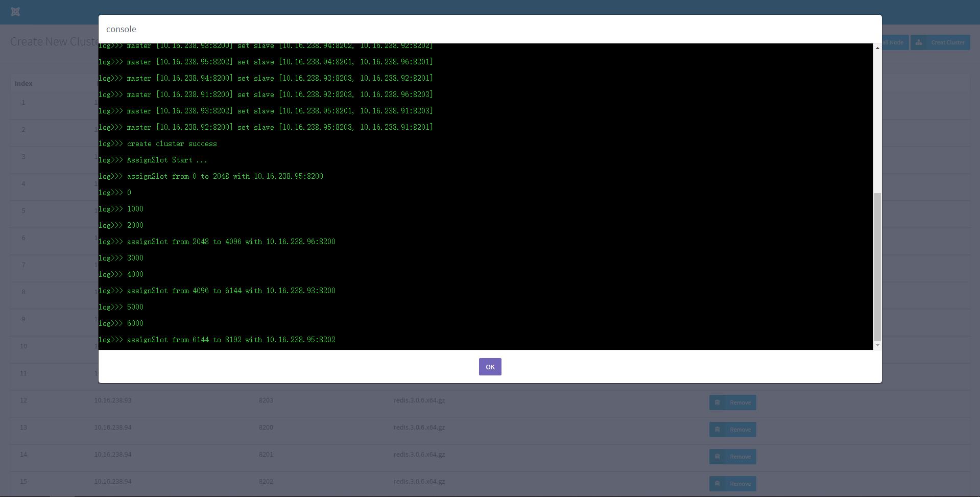Click port 8202 in row 15
This screenshot has height=497, width=980.
(266, 482)
